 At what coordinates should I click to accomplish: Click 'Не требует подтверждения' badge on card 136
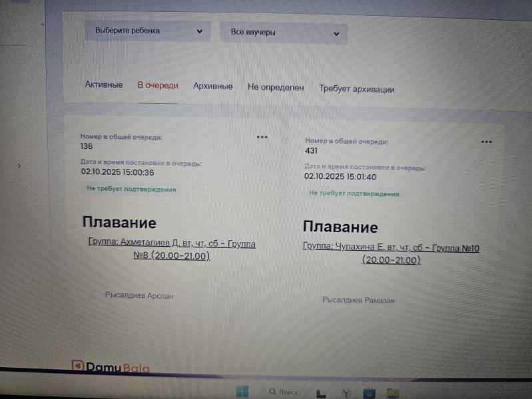pyautogui.click(x=131, y=189)
